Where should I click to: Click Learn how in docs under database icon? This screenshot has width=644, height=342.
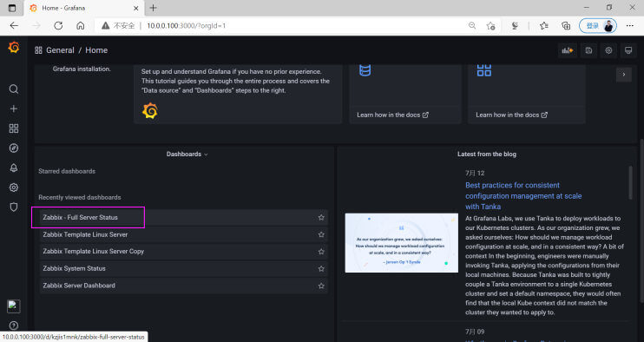point(392,115)
